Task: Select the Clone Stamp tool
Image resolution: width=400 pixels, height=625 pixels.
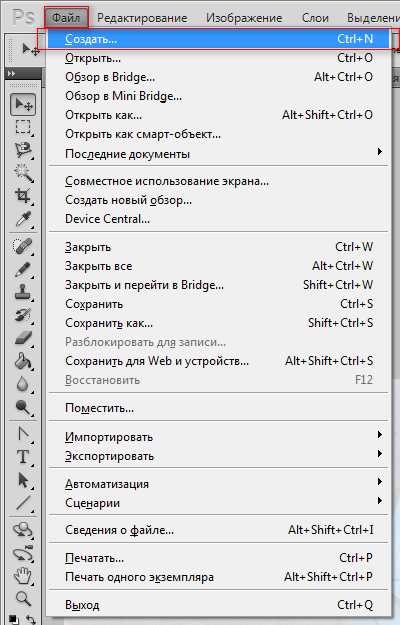Action: point(23,292)
